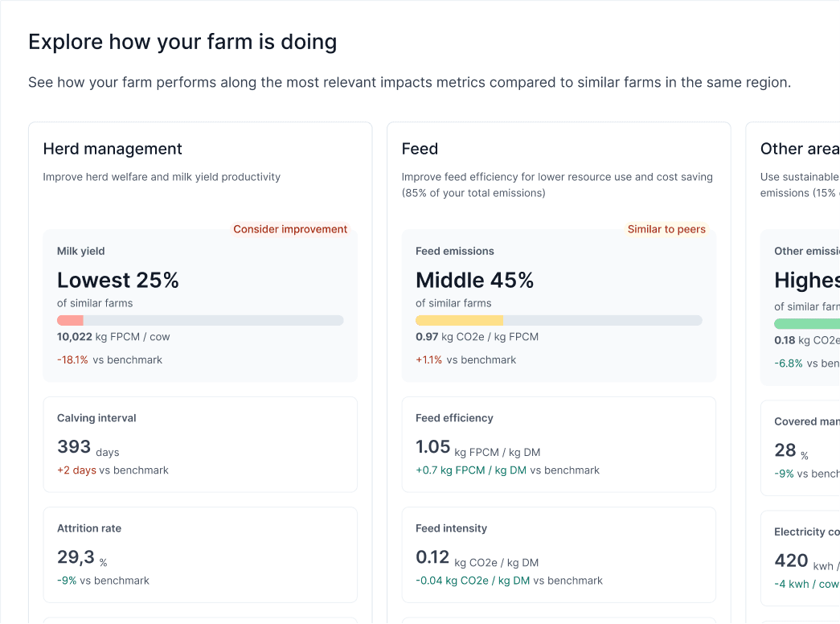Open the Electricity consumption card
This screenshot has width=840, height=624.
tap(801, 558)
